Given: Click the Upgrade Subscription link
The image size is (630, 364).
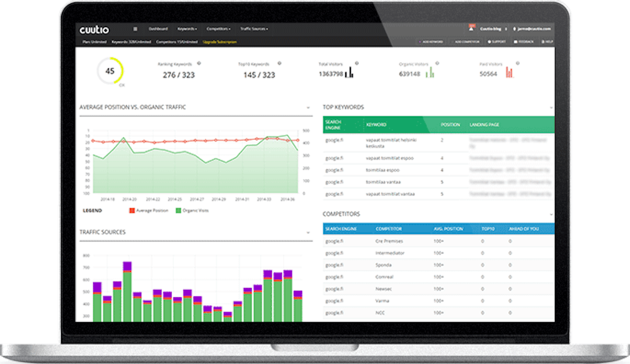Looking at the screenshot, I should tap(220, 42).
